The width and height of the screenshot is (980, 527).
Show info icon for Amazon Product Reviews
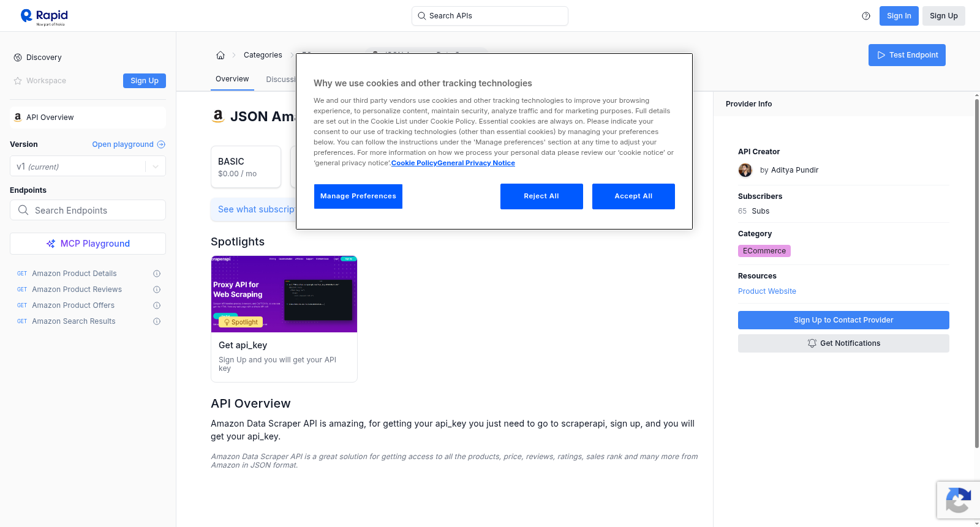tap(157, 290)
